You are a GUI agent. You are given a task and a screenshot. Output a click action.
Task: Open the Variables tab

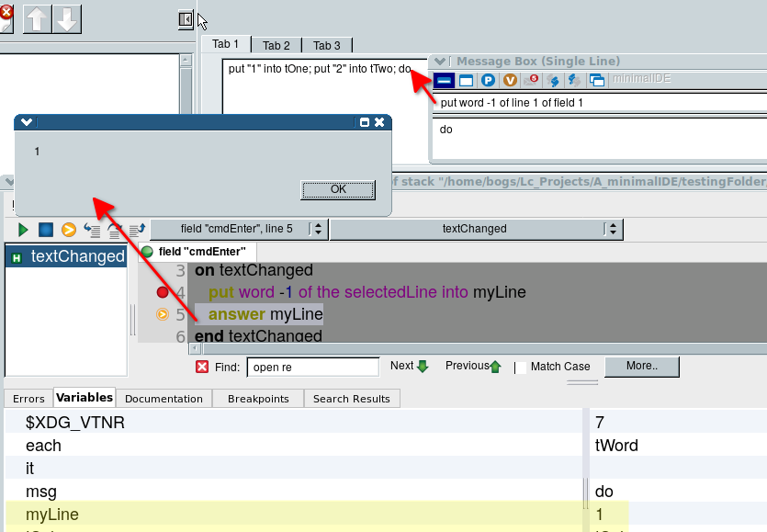point(85,398)
